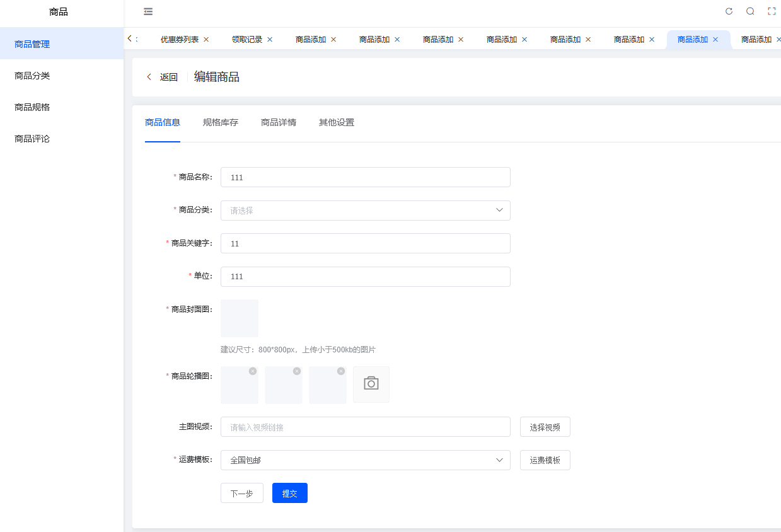Open the 规格库存 form tab
The width and height of the screenshot is (781, 532).
221,122
